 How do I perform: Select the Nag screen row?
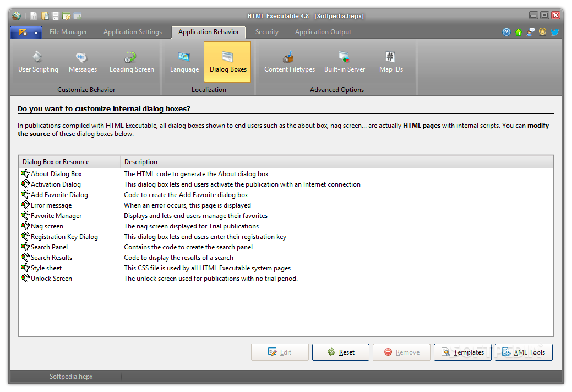pos(286,226)
